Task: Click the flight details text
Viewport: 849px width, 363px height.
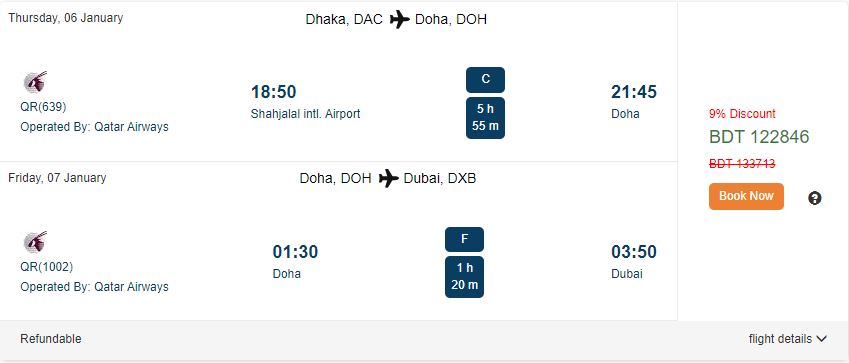Action: (780, 339)
